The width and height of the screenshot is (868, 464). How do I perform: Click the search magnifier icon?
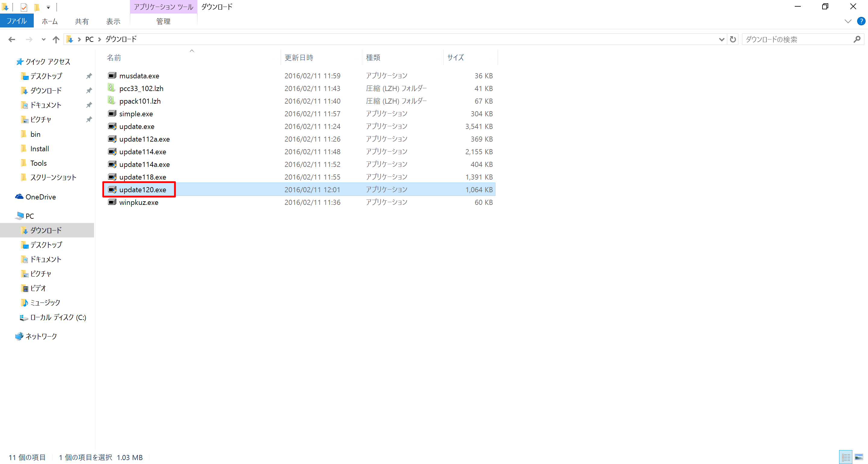[x=857, y=39]
